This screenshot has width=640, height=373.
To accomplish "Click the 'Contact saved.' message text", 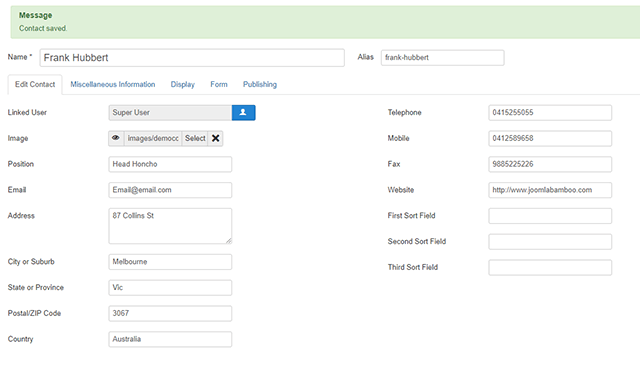I will pos(43,28).
